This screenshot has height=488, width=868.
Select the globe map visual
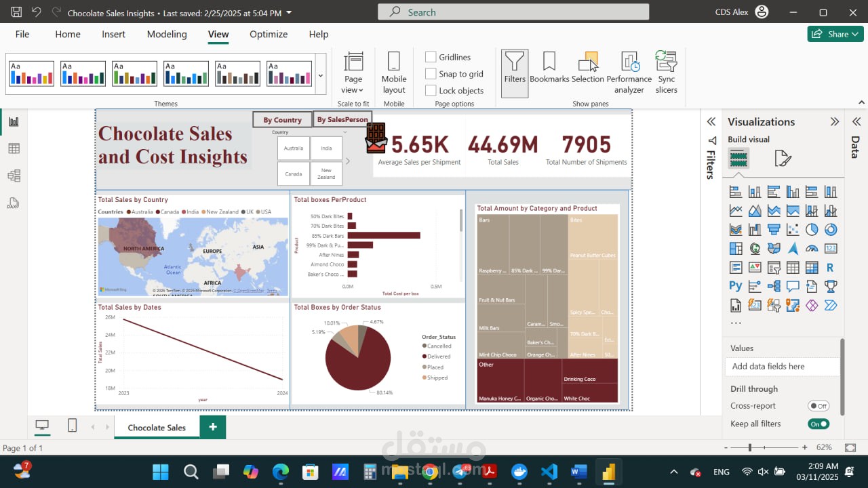[x=755, y=249]
